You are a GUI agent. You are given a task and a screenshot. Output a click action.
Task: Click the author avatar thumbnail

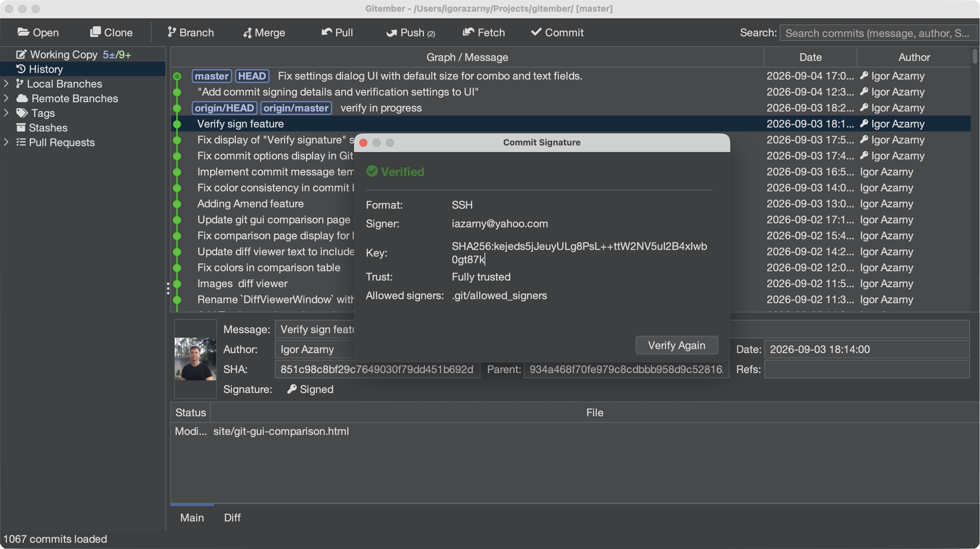195,359
